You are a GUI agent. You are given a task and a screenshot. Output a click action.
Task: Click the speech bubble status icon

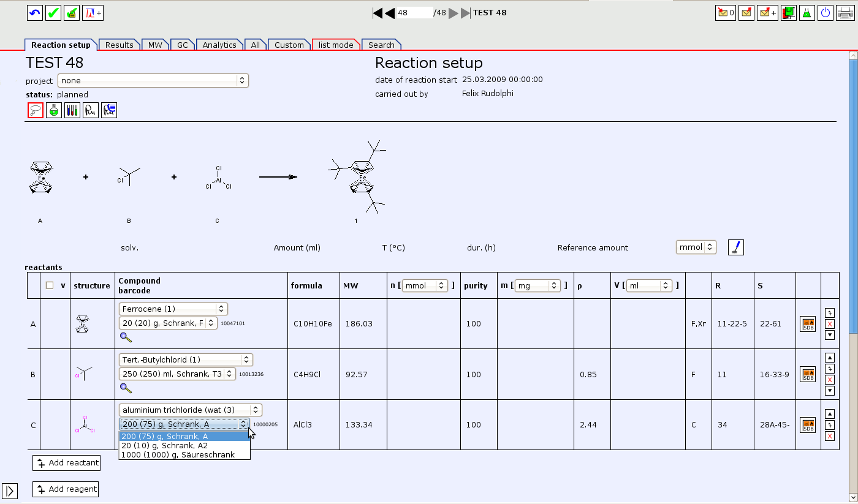pos(36,110)
